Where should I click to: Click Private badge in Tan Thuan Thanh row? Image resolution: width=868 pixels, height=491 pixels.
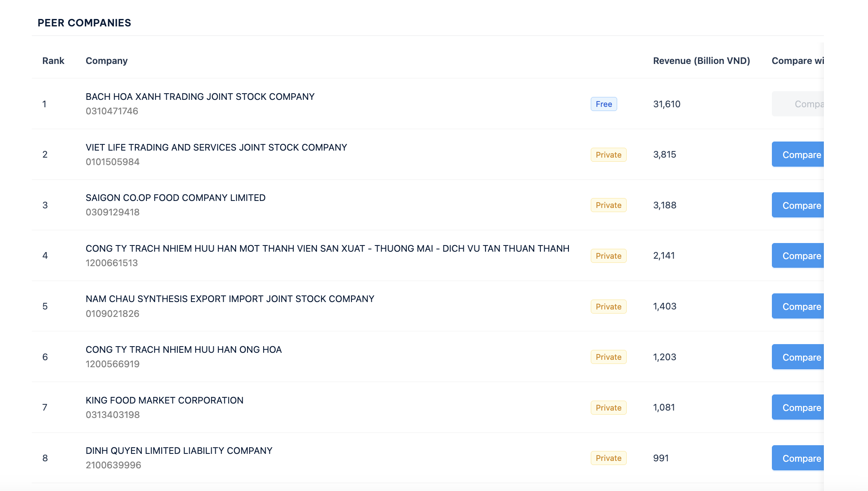[x=609, y=256]
